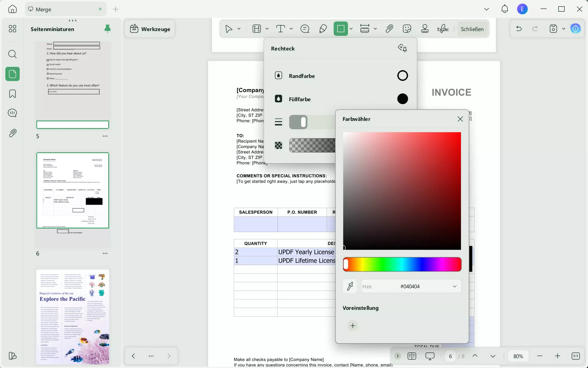Select the Sticker tool

pos(407,29)
